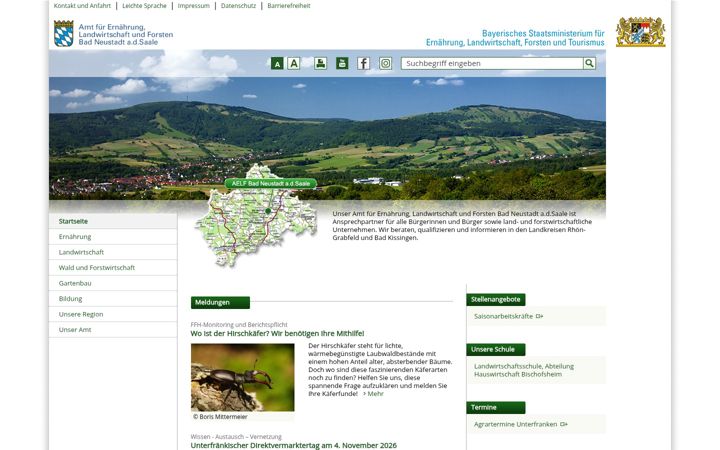Open Leichte Sprache link
This screenshot has height=450, width=720.
[144, 6]
